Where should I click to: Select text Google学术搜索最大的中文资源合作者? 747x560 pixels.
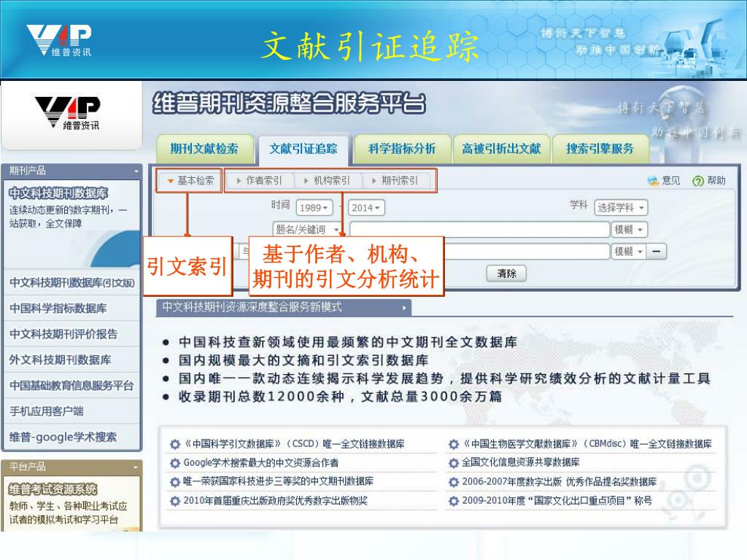tap(261, 462)
